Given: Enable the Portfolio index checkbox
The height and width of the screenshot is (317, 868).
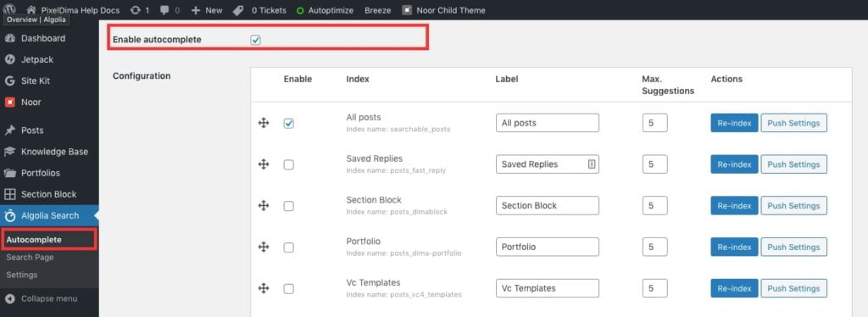Looking at the screenshot, I should (x=288, y=247).
